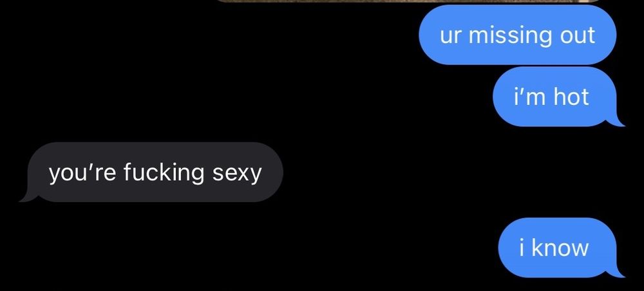Select the "i know" reply bubble
Image resolution: width=644 pixels, height=291 pixels.
558,248
